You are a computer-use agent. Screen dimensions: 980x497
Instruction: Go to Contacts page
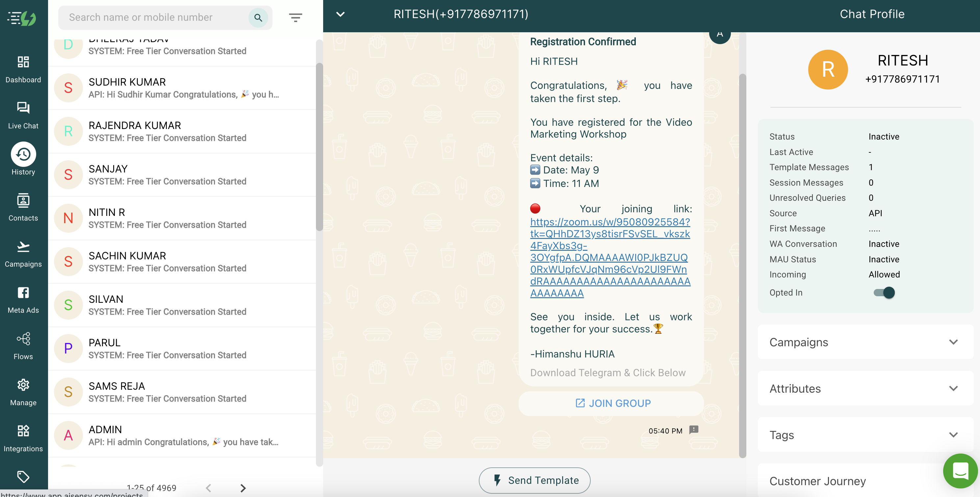pyautogui.click(x=23, y=207)
